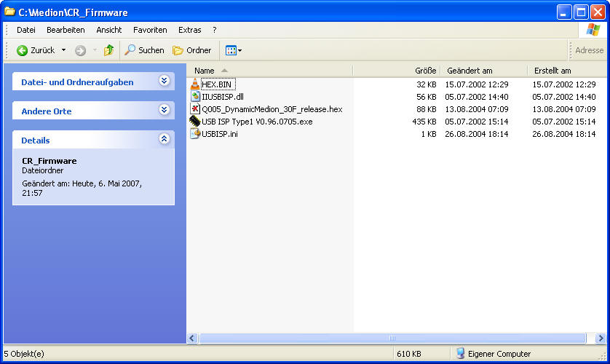Sort by Erstellt am column header

point(567,71)
